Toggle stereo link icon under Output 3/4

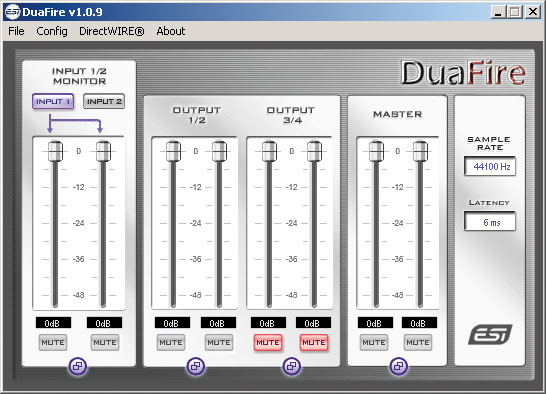[x=291, y=366]
